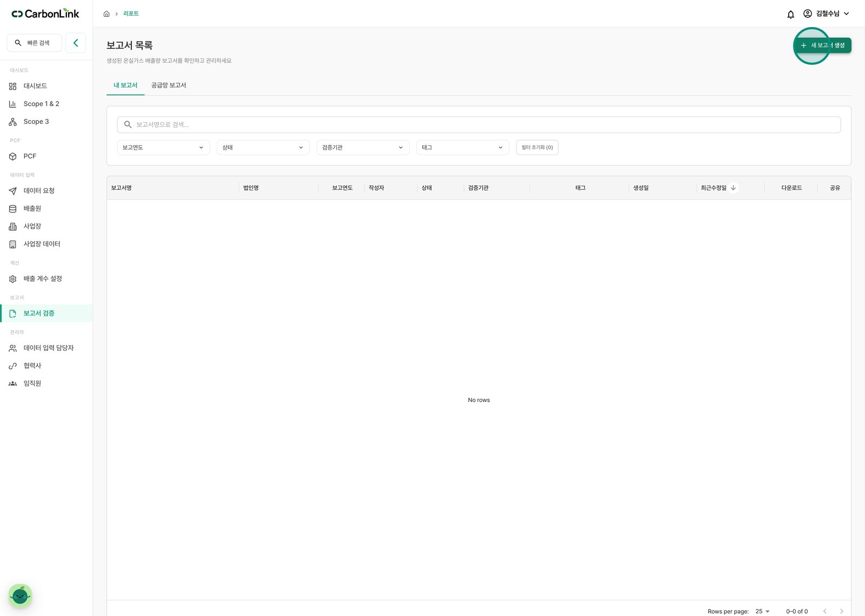The image size is (865, 616).
Task: Sort by the 최근수정일 column arrow
Action: (x=733, y=188)
